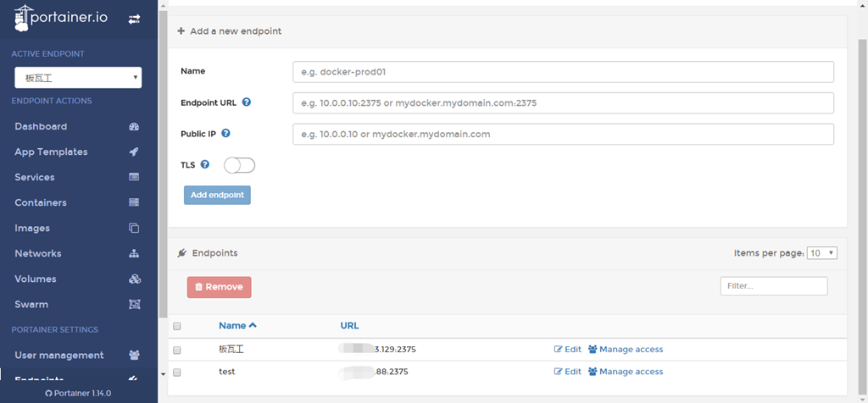This screenshot has width=868, height=403.
Task: Click the sidebar collapse arrows icon
Action: (x=134, y=19)
